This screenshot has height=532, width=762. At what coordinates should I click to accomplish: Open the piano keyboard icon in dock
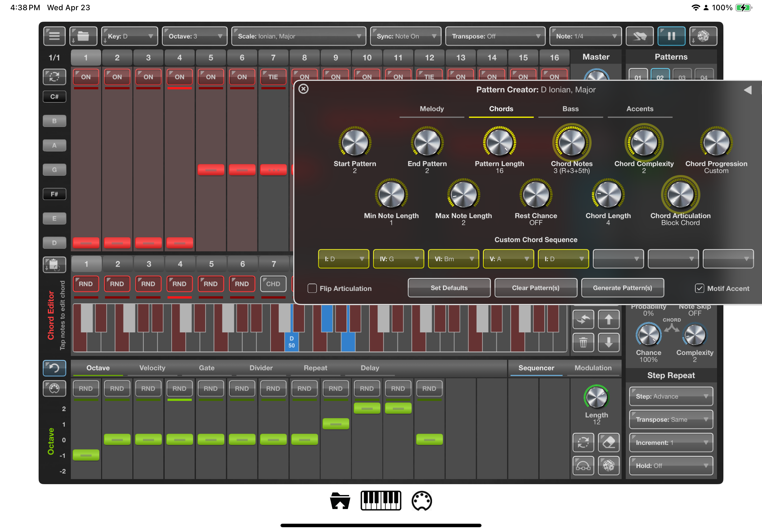[x=381, y=500]
